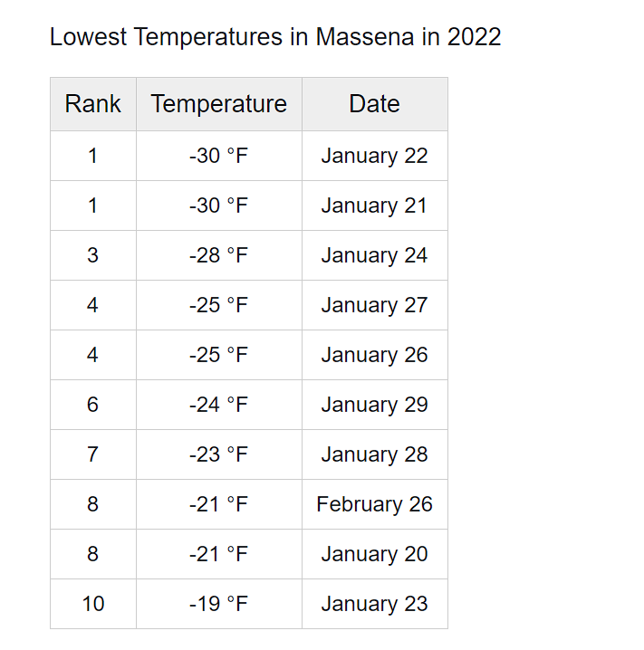This screenshot has width=644, height=650.
Task: Click the page heading about Massena 2022
Action: tap(275, 37)
